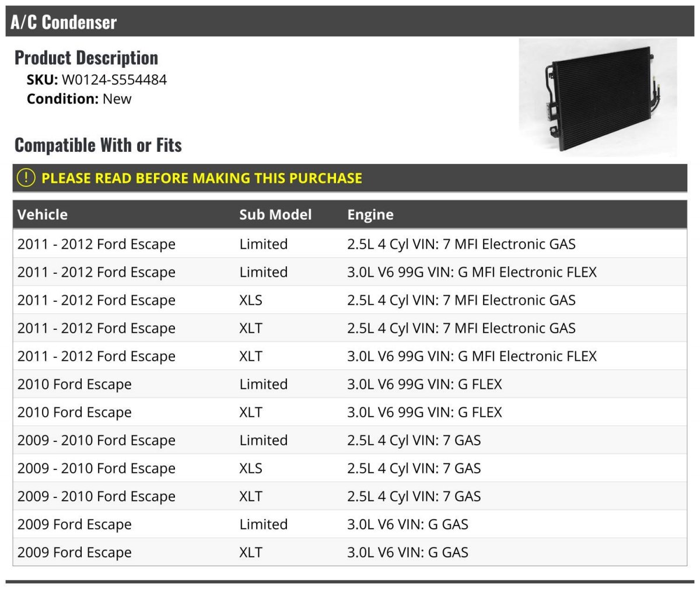The width and height of the screenshot is (700, 589).
Task: Click the A/C Condenser title bar
Action: (350, 22)
